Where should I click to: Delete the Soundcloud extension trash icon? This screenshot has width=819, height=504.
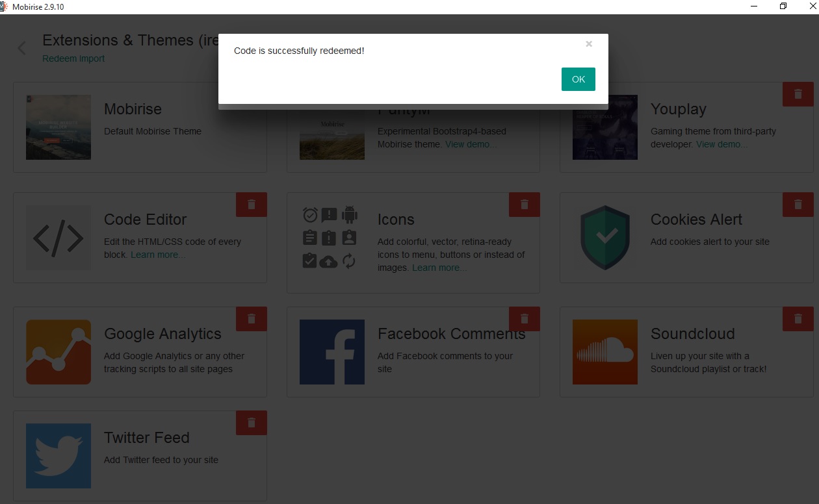pos(798,319)
